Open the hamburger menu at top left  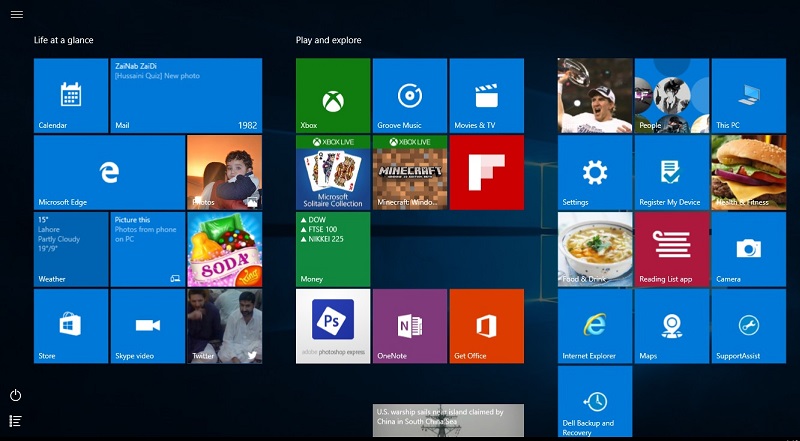17,14
